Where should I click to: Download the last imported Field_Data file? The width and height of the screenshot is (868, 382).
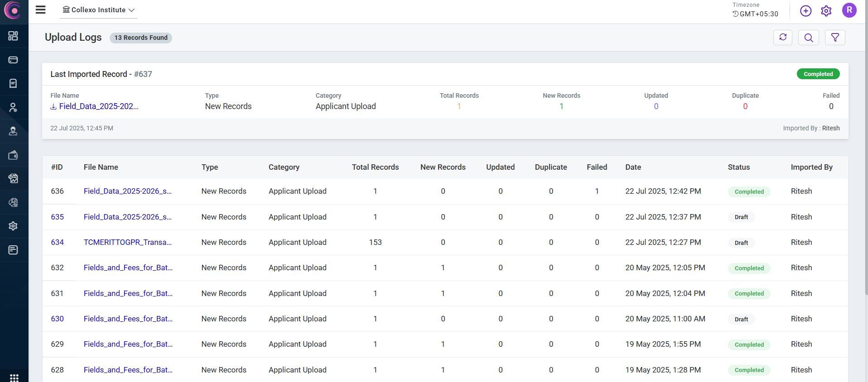pyautogui.click(x=94, y=106)
